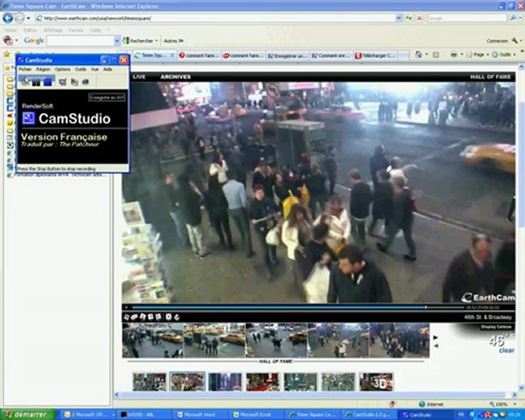The width and height of the screenshot is (525, 420).
Task: Switch to the Enregistrer un tab
Action: [287, 55]
